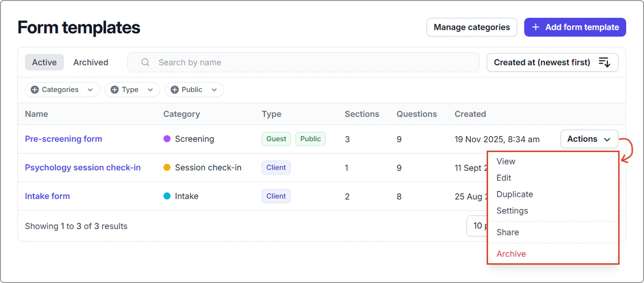Open the Intake form link
This screenshot has width=644, height=283.
[x=47, y=196]
